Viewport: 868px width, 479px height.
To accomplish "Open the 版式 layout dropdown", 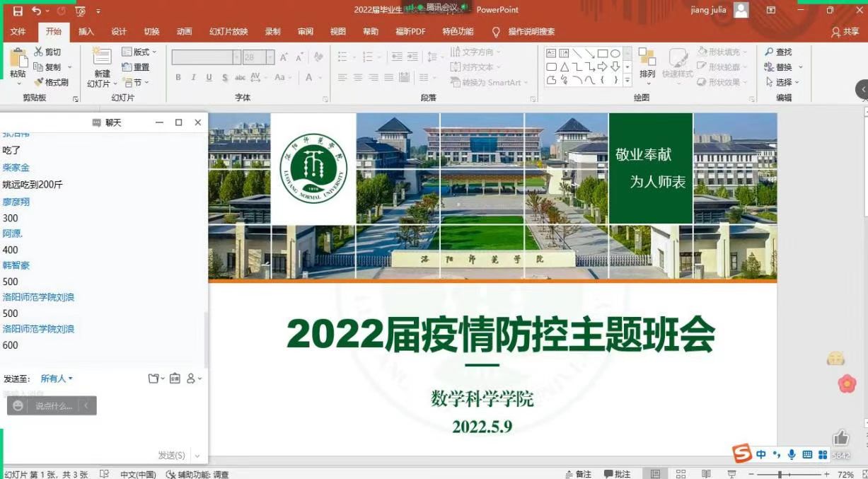I will coord(139,52).
